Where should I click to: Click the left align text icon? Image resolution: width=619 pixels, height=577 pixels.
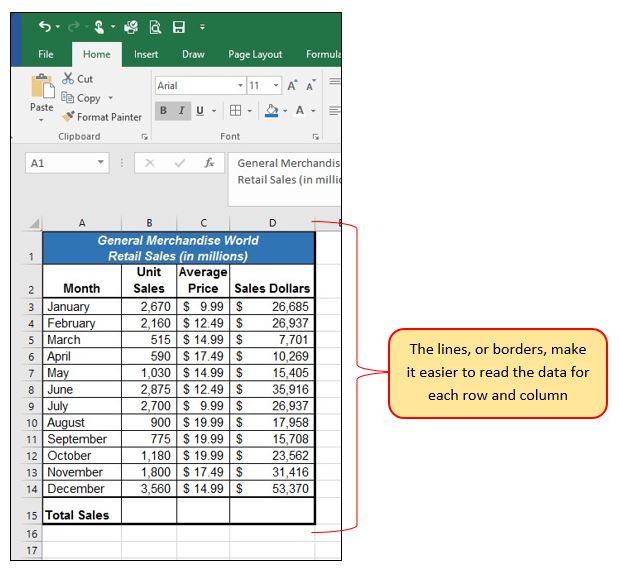335,111
